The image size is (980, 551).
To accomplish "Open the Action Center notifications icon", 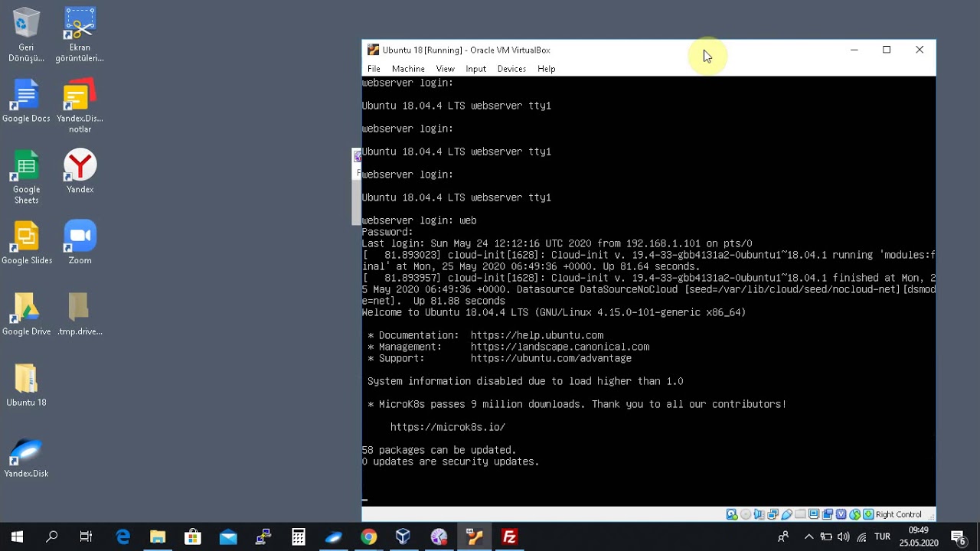I will click(x=958, y=537).
